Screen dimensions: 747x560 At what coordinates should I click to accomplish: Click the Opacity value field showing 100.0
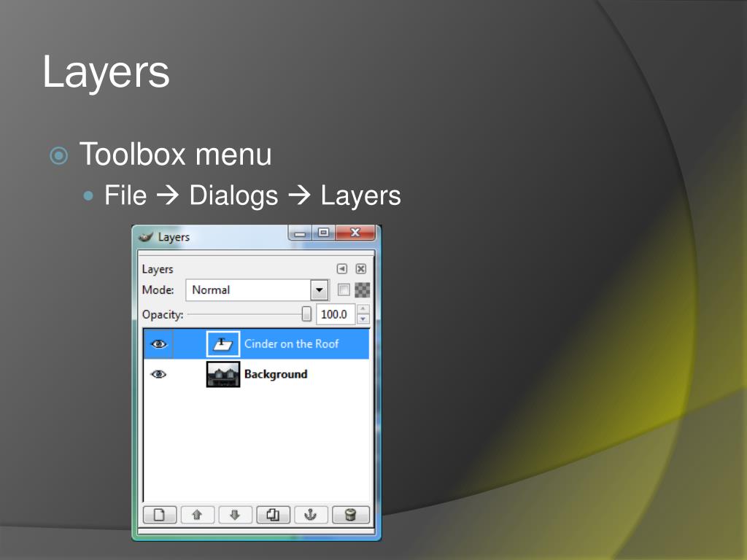tap(336, 314)
